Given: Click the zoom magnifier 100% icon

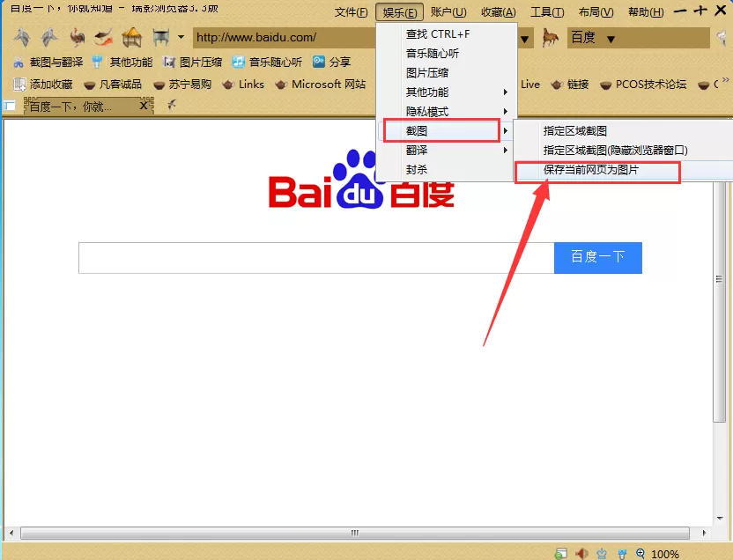Looking at the screenshot, I should click(640, 554).
